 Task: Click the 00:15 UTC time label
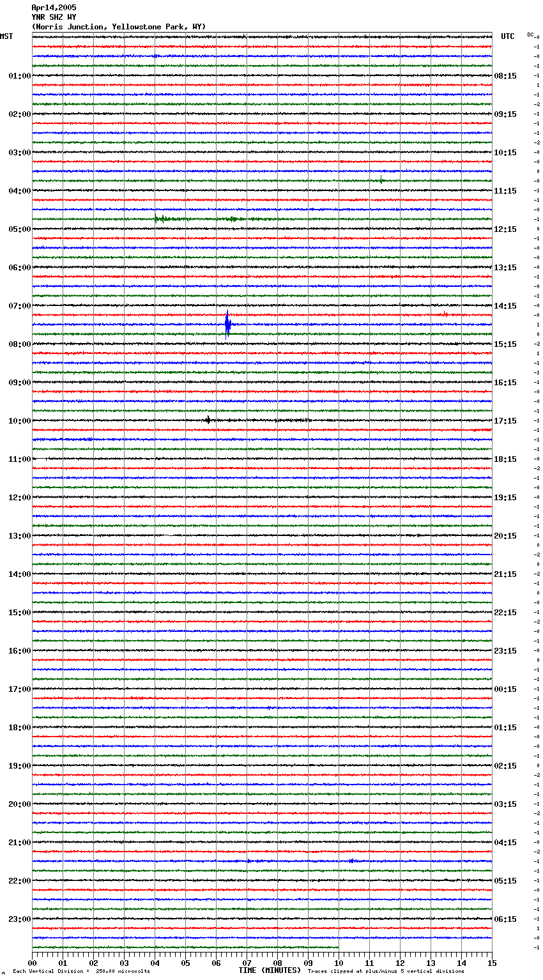tap(505, 689)
